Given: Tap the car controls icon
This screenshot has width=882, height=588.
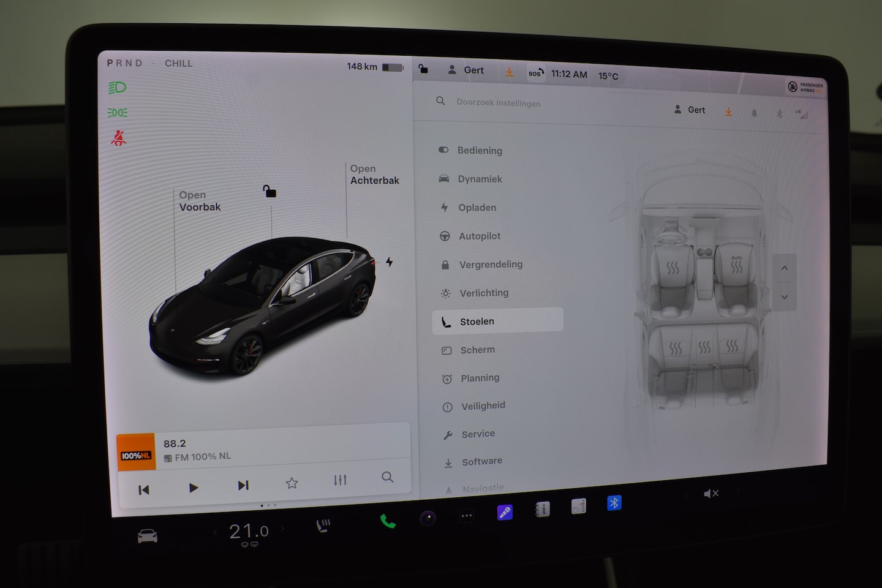Looking at the screenshot, I should click(x=148, y=537).
